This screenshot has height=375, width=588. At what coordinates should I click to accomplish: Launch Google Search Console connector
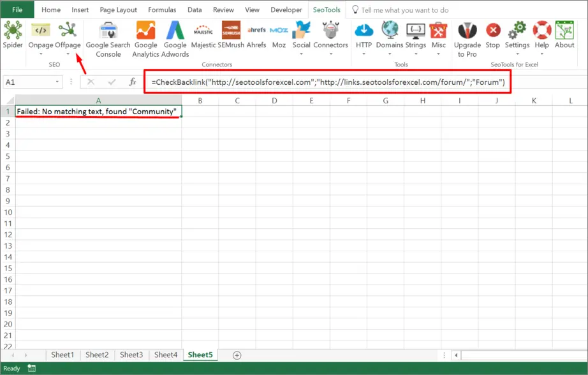coord(108,40)
